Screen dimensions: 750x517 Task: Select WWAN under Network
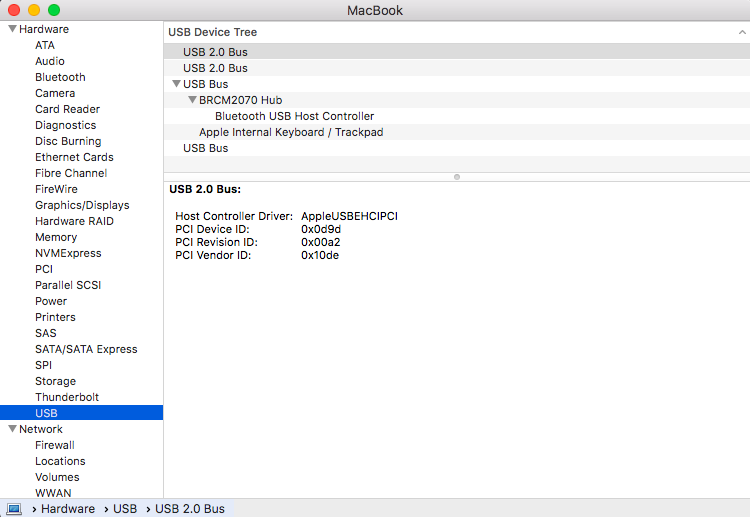pos(53,493)
